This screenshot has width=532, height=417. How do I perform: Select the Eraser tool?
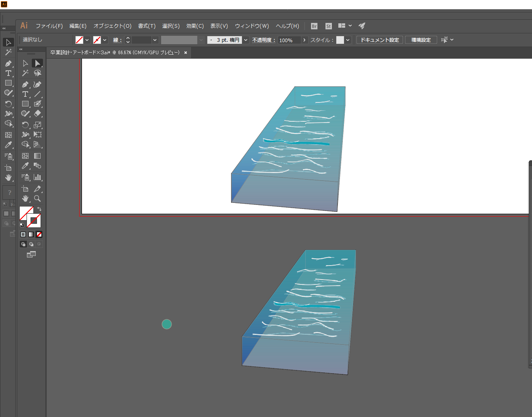[37, 114]
